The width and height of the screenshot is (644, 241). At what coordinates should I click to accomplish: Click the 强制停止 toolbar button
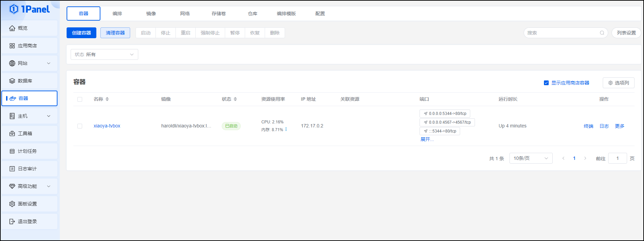pyautogui.click(x=210, y=33)
